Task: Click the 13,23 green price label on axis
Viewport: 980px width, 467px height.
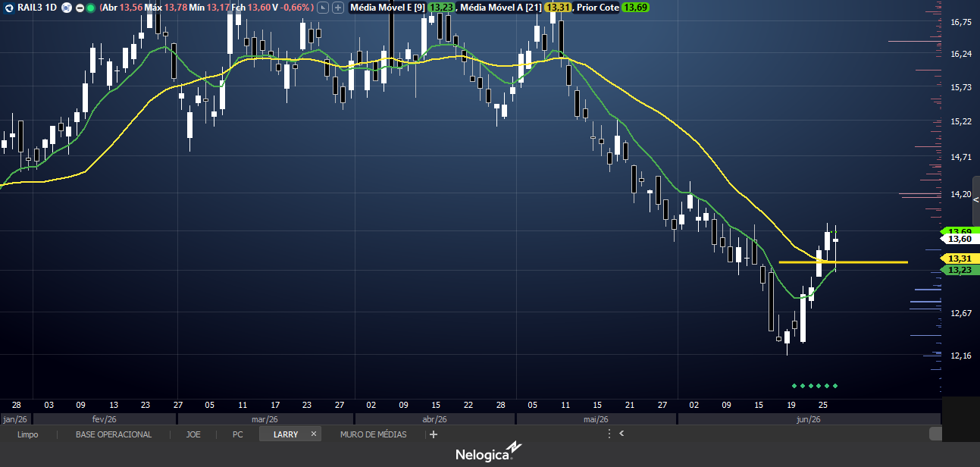Action: pos(960,270)
